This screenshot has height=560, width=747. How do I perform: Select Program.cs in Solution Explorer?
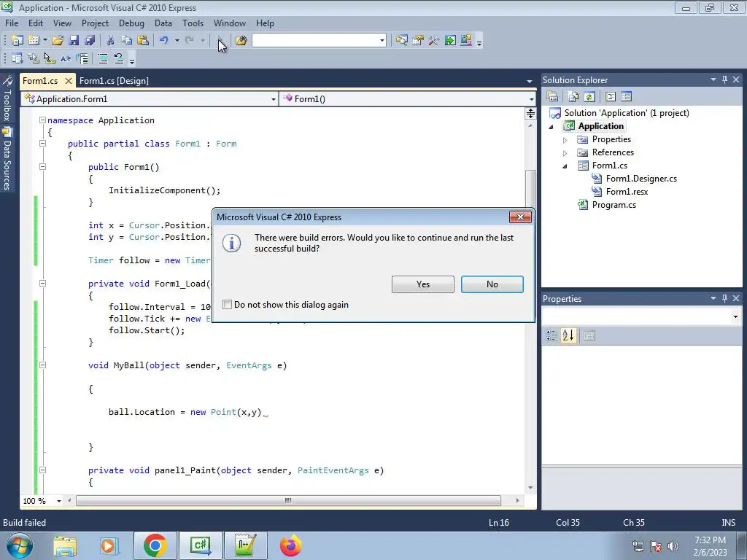pos(614,205)
